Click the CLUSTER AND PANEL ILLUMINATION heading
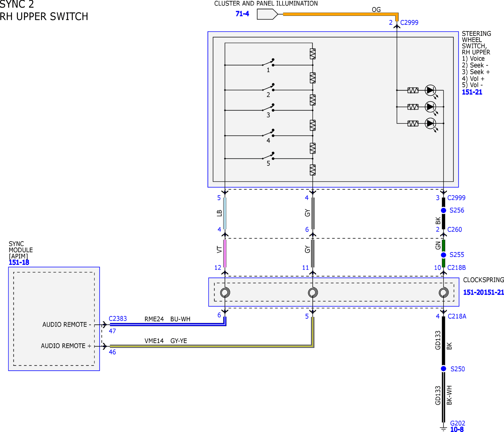The width and height of the screenshot is (504, 432). click(266, 3)
